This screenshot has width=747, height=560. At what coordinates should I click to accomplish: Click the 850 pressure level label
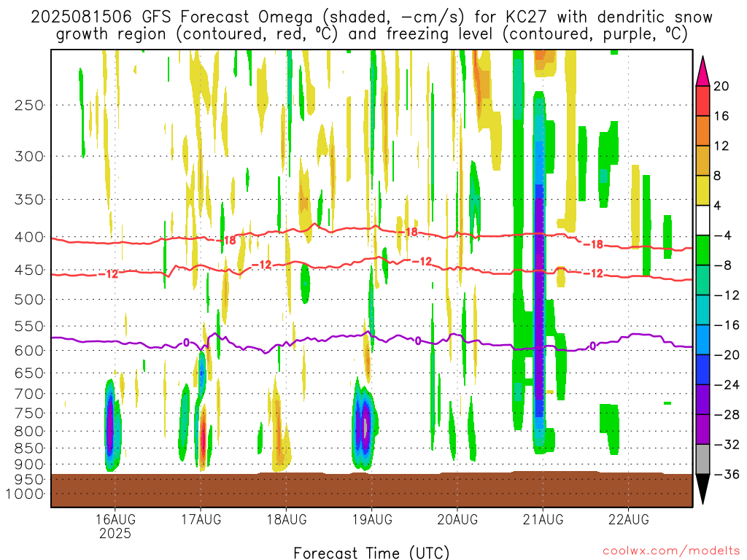tap(29, 448)
